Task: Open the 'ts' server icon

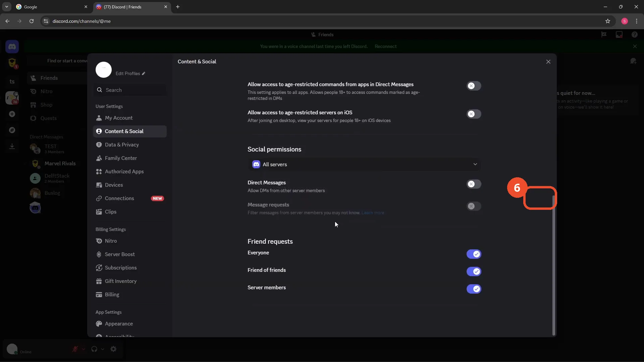Action: [12, 81]
